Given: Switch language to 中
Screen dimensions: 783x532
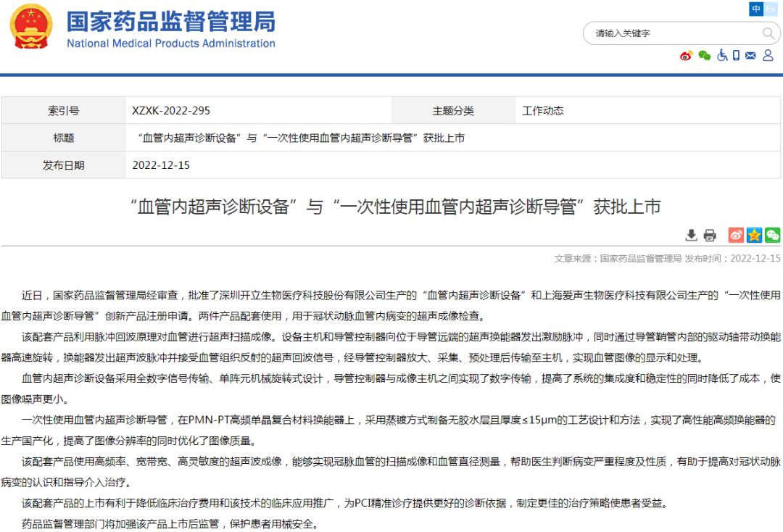Looking at the screenshot, I should (756, 9).
